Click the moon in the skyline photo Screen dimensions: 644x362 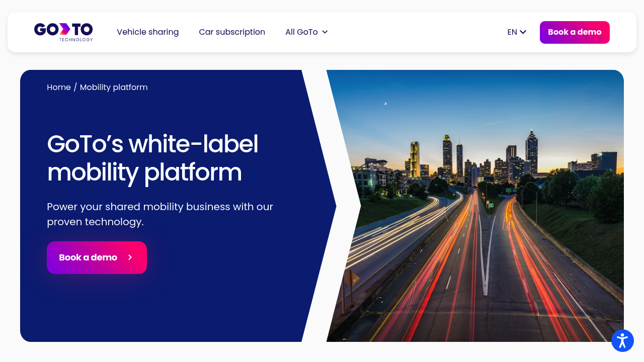point(385,104)
